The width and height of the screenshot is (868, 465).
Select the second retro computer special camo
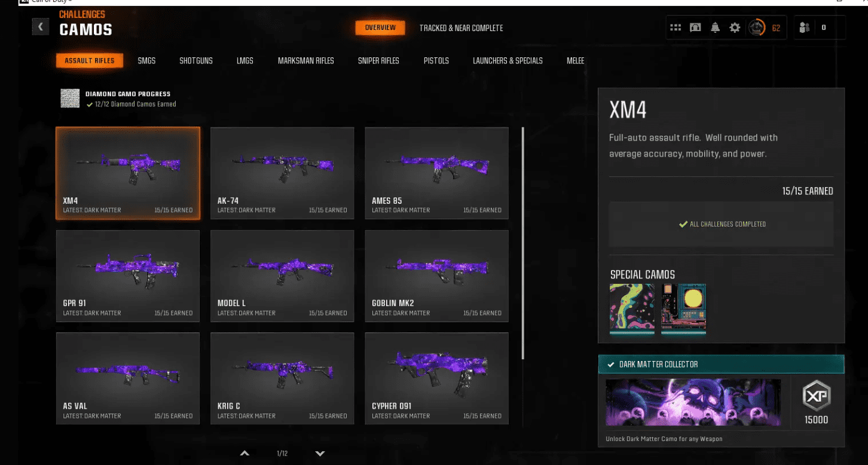[683, 308]
